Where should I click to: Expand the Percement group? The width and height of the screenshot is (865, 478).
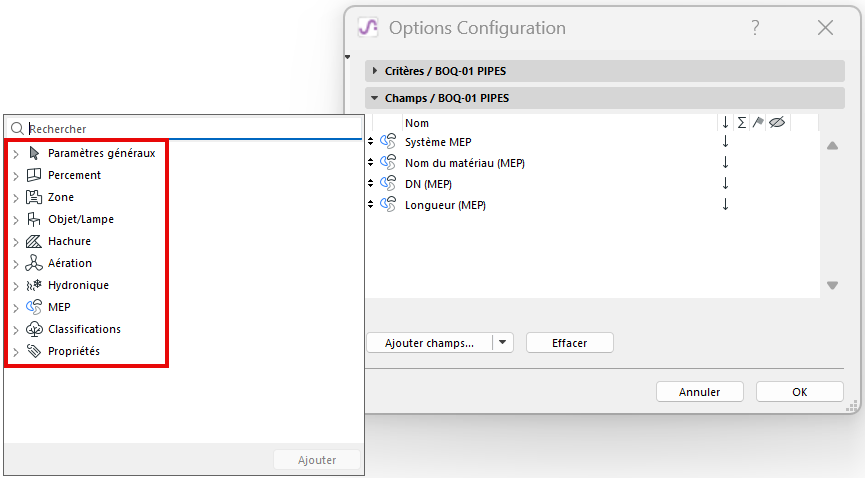tap(15, 176)
